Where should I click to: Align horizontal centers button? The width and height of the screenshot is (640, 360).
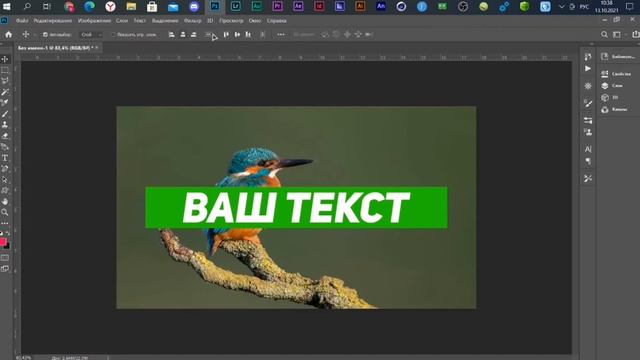tap(183, 35)
